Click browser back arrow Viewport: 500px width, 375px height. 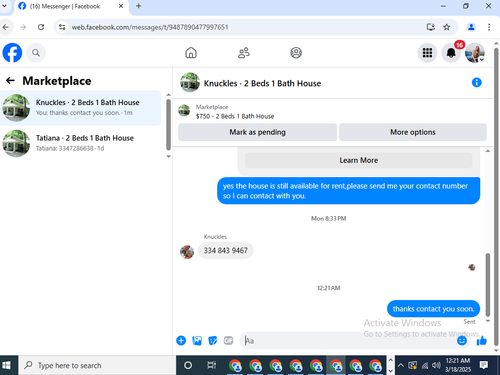point(6,27)
